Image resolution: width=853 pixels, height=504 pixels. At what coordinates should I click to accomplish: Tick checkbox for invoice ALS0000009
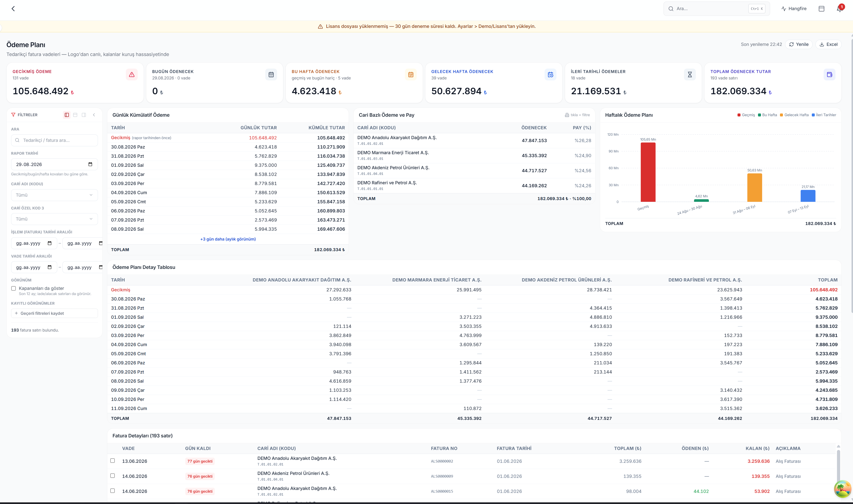(x=113, y=476)
